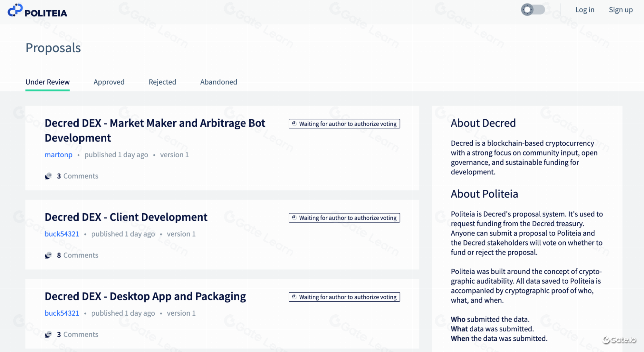This screenshot has width=644, height=352.
Task: Select the Under Review tab
Action: [47, 82]
